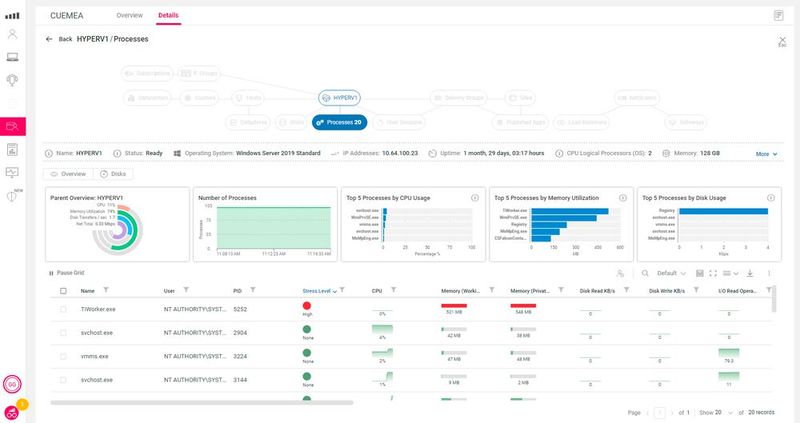The height and width of the screenshot is (423, 800).
Task: Download grid data with the export icon
Action: coord(750,273)
